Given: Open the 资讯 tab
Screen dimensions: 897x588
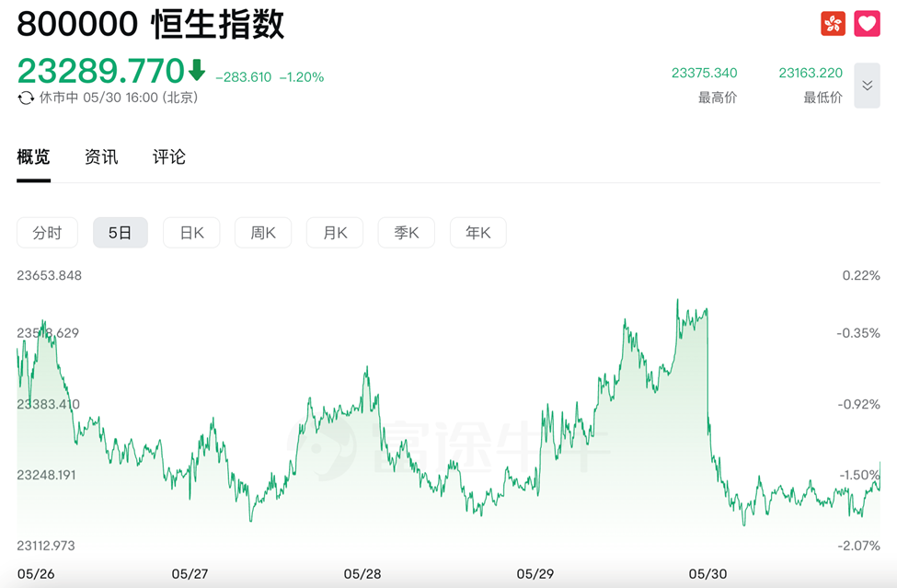Looking at the screenshot, I should [101, 156].
